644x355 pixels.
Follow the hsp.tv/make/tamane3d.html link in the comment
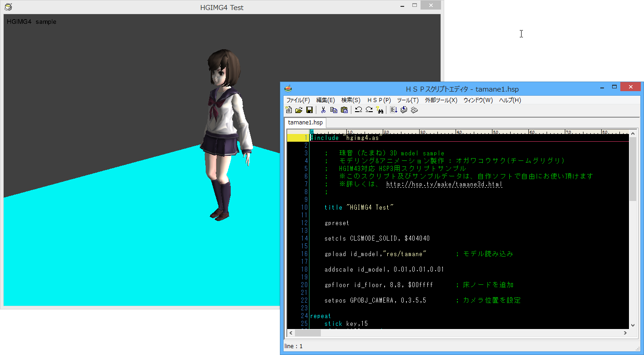pyautogui.click(x=444, y=185)
